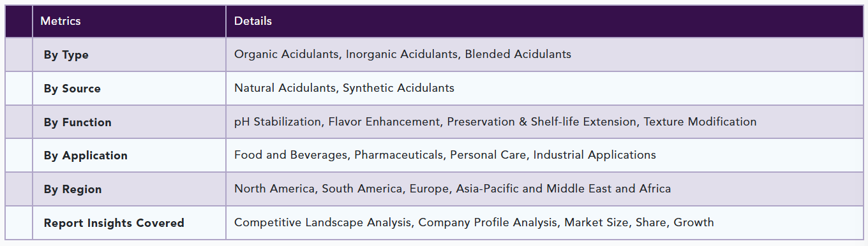Click the Organic Acidulants text

click(x=287, y=54)
